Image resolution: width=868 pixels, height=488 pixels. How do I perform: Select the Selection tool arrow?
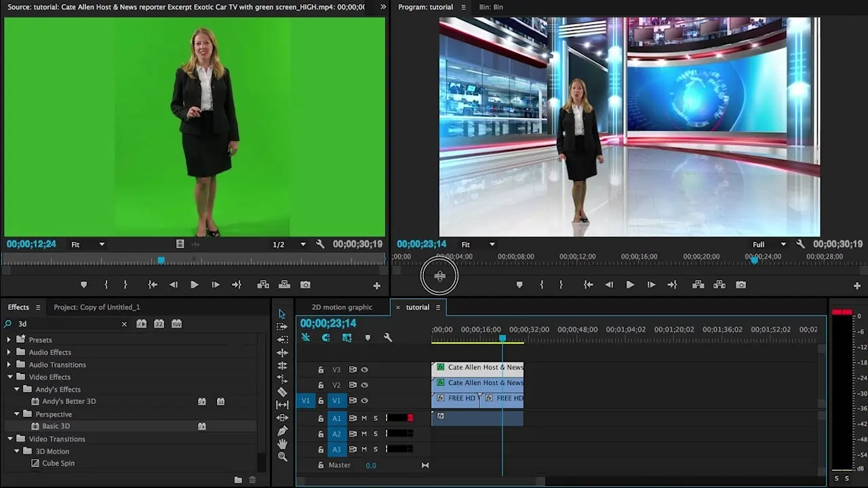(x=282, y=314)
